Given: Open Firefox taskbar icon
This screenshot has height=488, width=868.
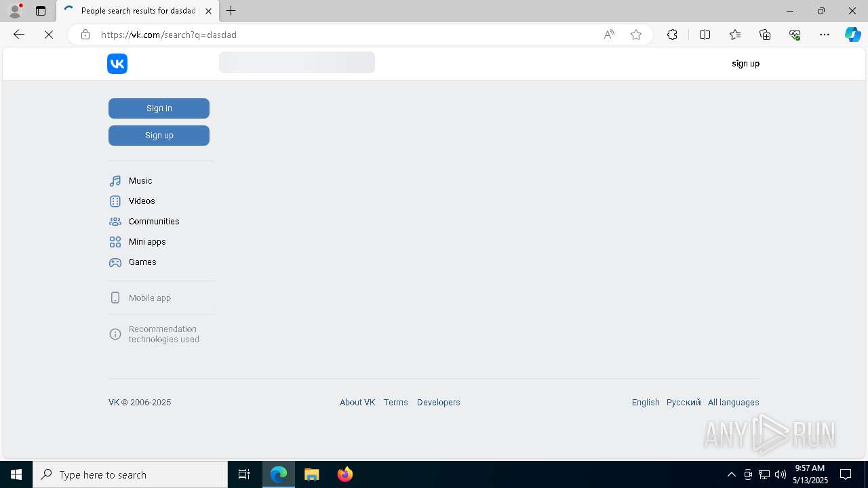Looking at the screenshot, I should [x=345, y=474].
